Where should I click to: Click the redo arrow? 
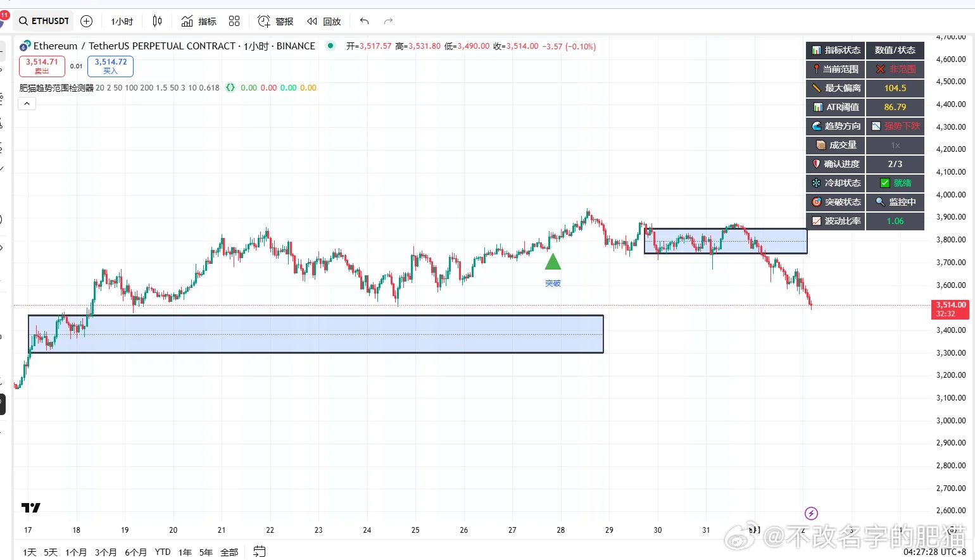[388, 21]
